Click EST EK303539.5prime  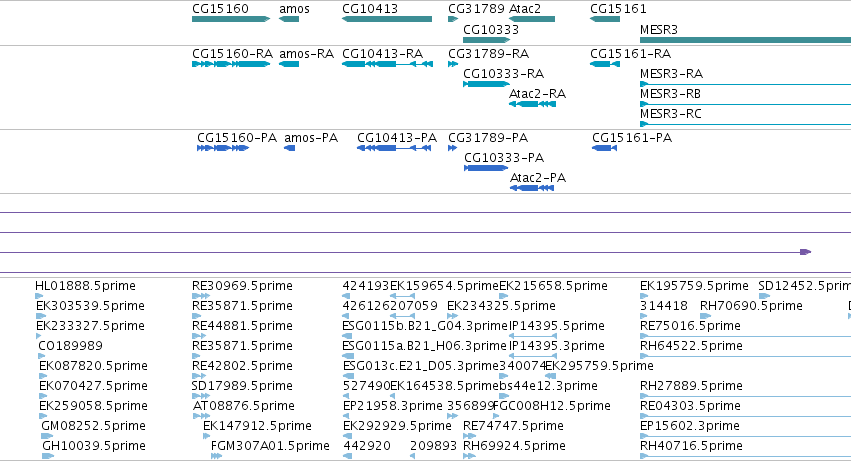click(x=90, y=306)
